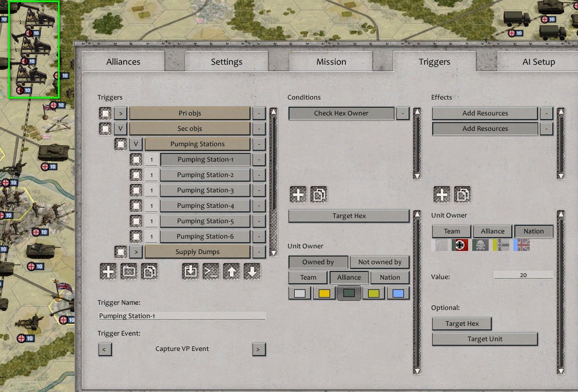
Task: Select the British Union Jack nation flag
Action: 522,245
